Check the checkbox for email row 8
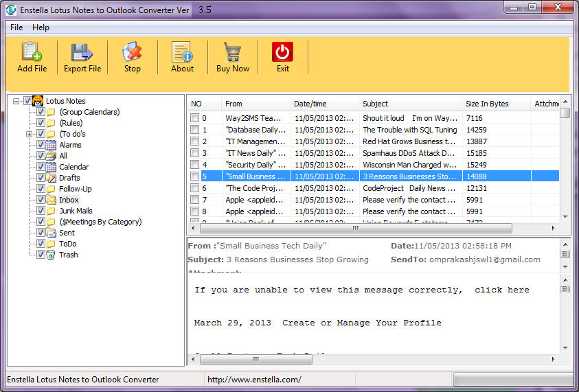The height and width of the screenshot is (392, 579). pyautogui.click(x=194, y=211)
